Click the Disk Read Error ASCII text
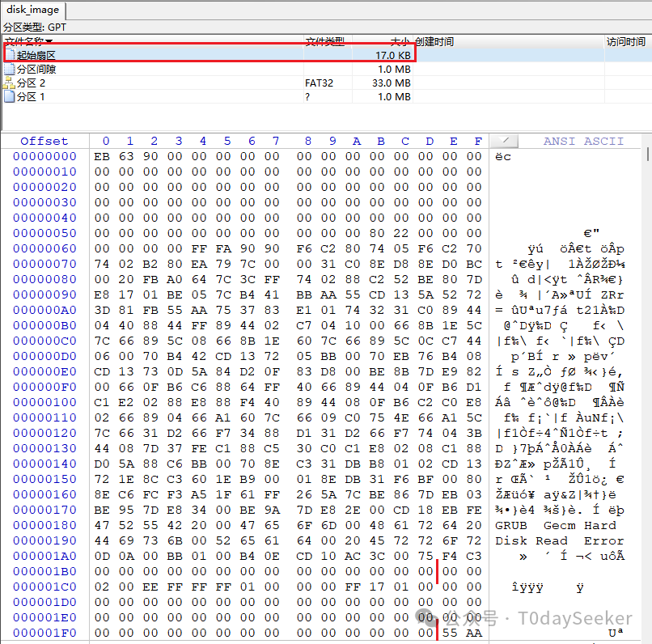 point(559,541)
